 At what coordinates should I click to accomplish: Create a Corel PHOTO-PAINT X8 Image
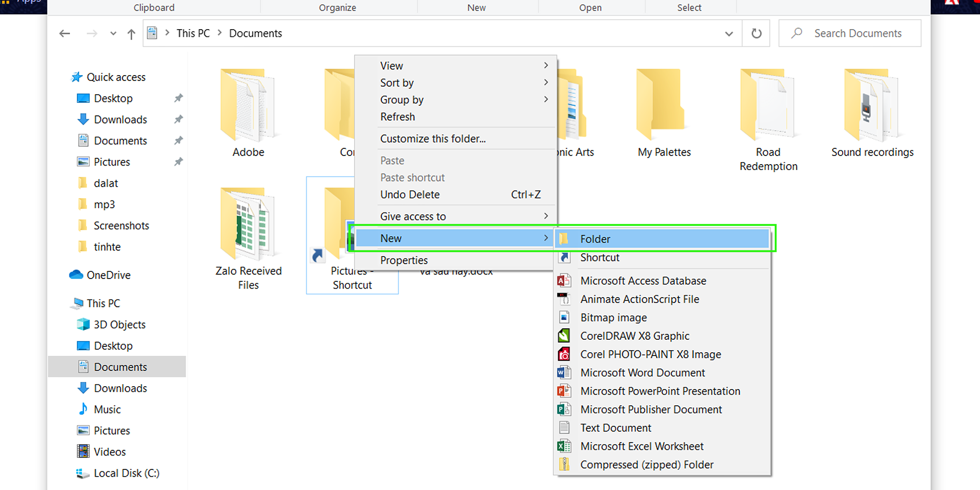662,355
